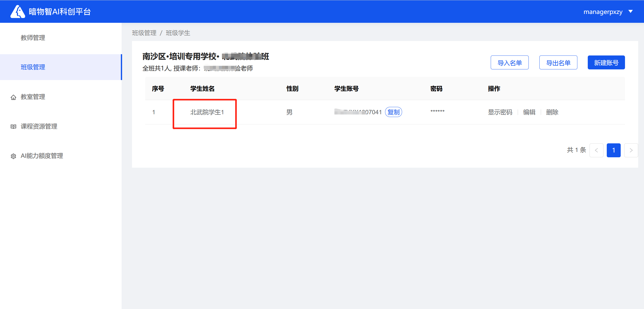Select page 1 in pagination
This screenshot has width=644, height=309.
click(x=613, y=150)
